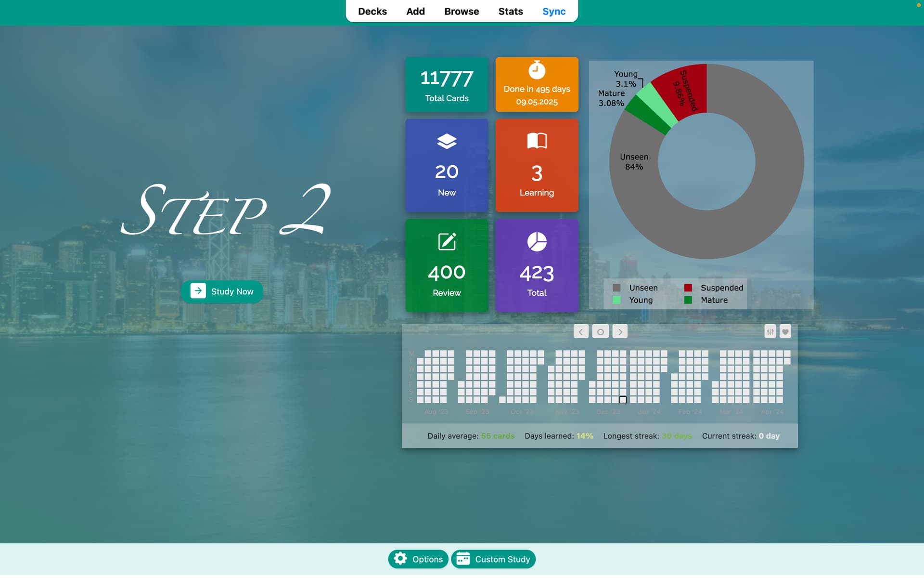Open the Stats menu item
Screen dimensions: 924x578
[x=511, y=11]
